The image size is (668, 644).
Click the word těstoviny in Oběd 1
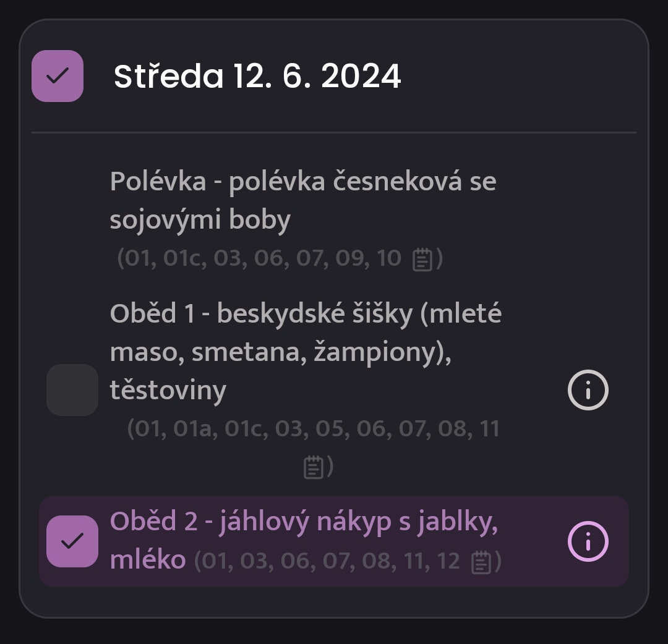click(x=168, y=391)
